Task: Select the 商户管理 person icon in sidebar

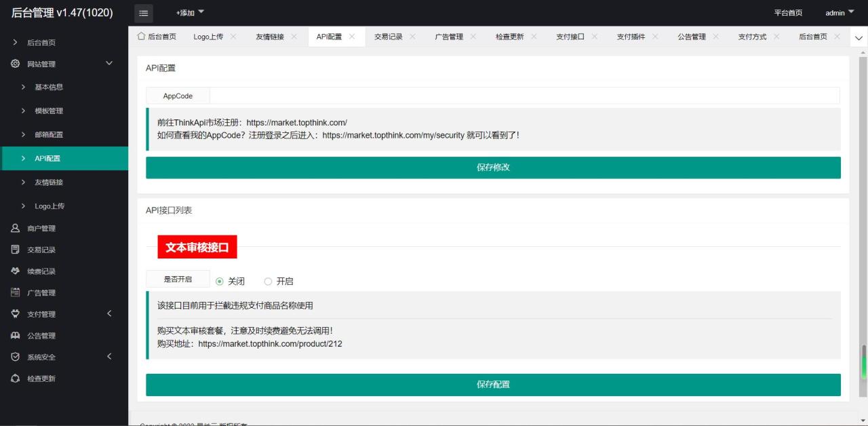Action: [x=15, y=228]
